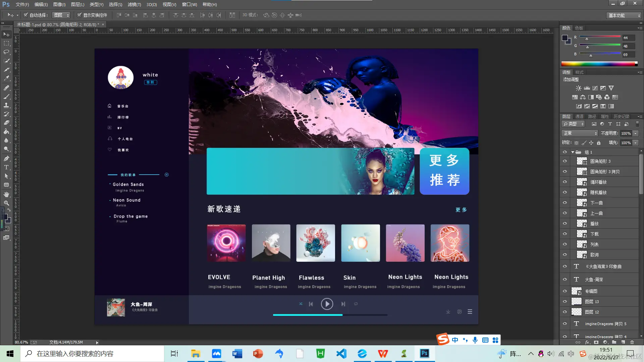
Task: Click the delete layer trash icon
Action: coord(632,342)
